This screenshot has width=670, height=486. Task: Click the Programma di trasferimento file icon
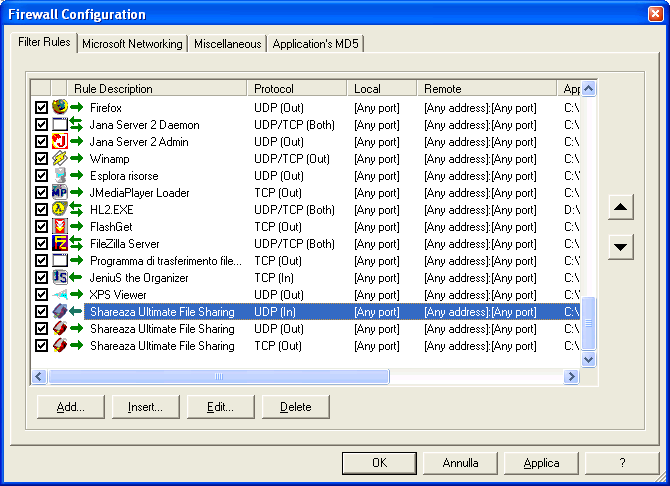point(60,260)
